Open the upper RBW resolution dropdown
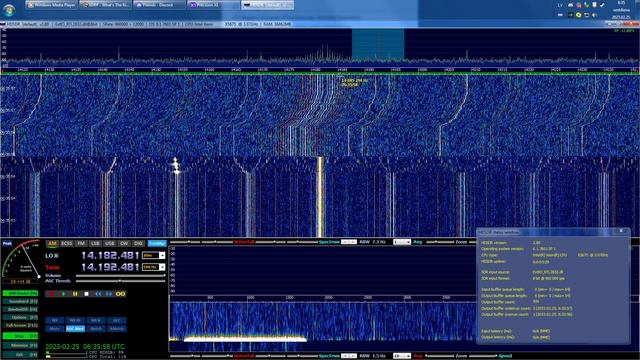This screenshot has height=360, width=640. coord(349,242)
